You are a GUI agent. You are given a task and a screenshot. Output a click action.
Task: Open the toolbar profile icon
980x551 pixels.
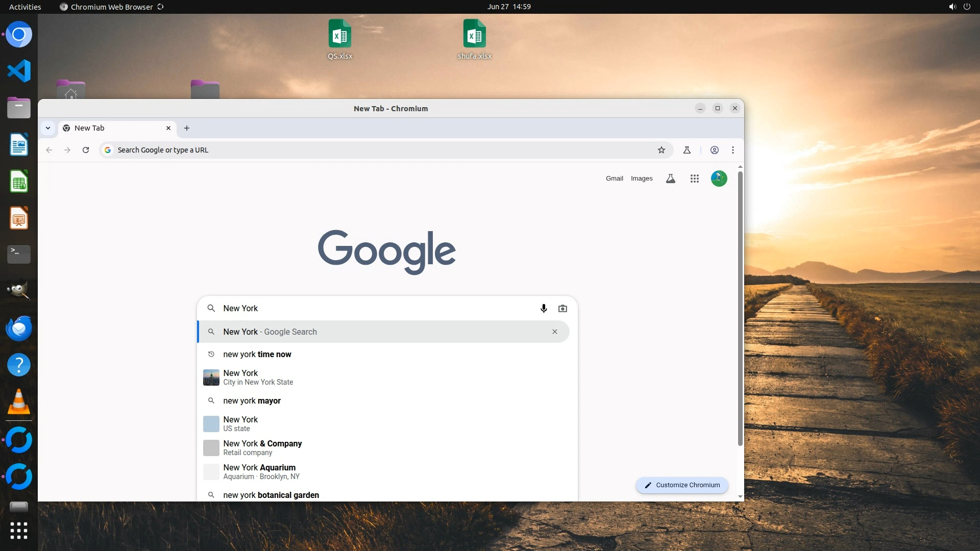(x=715, y=150)
